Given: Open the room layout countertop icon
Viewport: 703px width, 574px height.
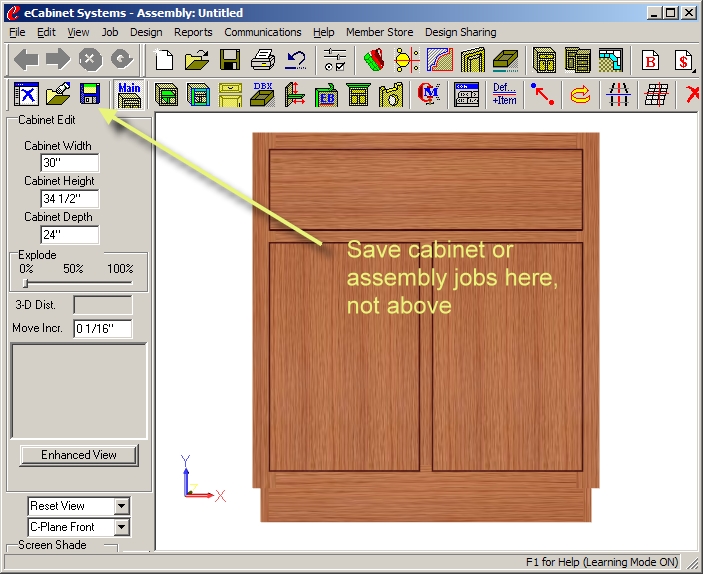Looking at the screenshot, I should [x=611, y=60].
